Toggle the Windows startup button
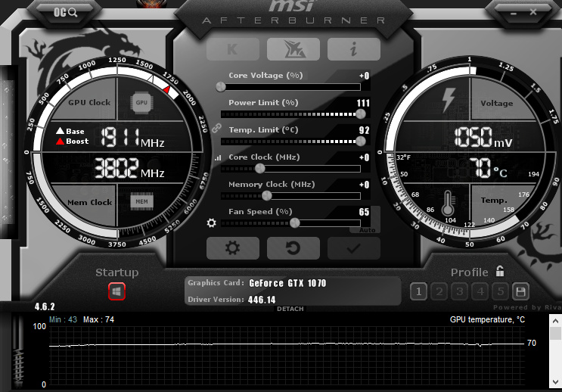 point(116,291)
